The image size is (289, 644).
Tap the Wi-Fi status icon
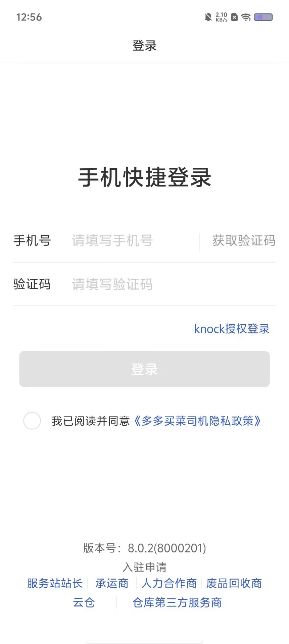pyautogui.click(x=246, y=17)
